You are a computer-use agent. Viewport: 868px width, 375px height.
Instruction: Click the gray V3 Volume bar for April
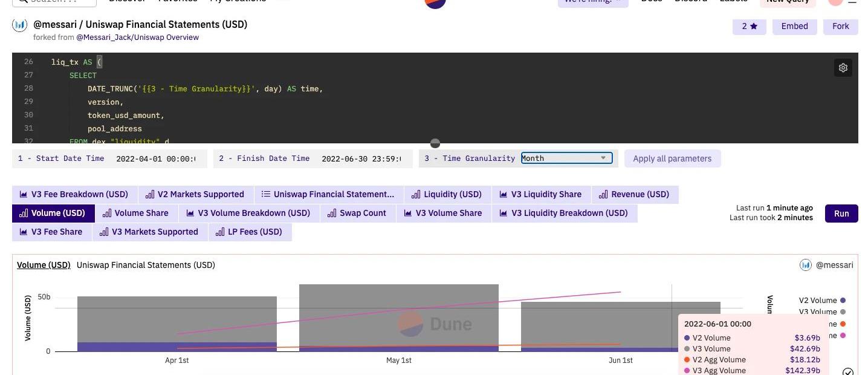tap(177, 319)
